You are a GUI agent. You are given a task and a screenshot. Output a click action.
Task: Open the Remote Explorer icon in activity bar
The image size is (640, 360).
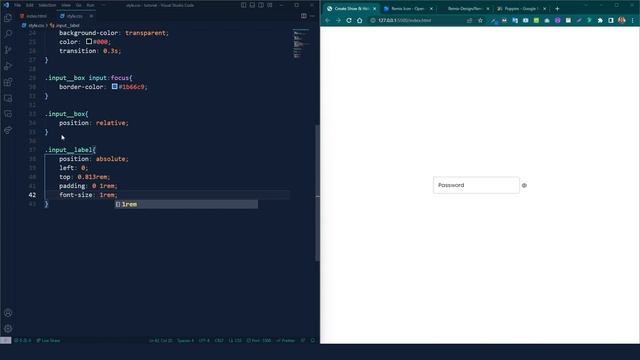point(8,98)
